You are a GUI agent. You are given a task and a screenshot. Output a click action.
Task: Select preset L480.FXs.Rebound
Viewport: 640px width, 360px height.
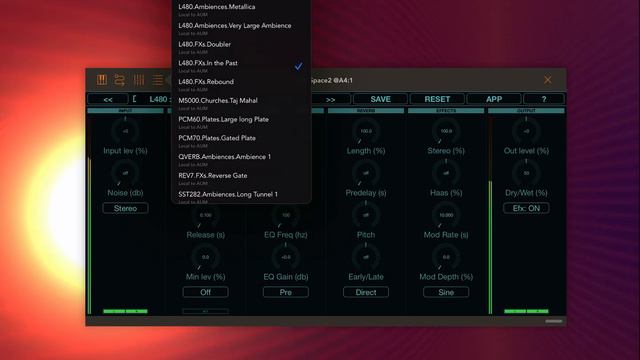[x=241, y=85]
